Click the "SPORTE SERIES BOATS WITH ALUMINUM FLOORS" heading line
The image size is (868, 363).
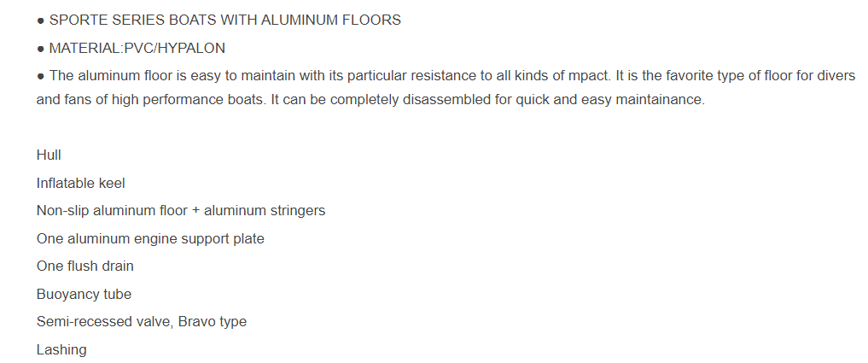(x=224, y=20)
